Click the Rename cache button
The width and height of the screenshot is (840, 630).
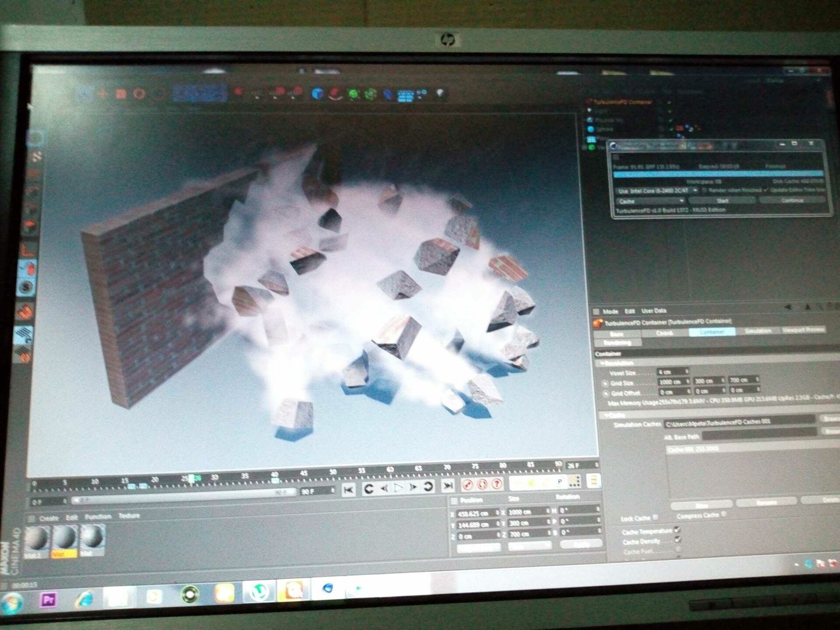point(766,502)
